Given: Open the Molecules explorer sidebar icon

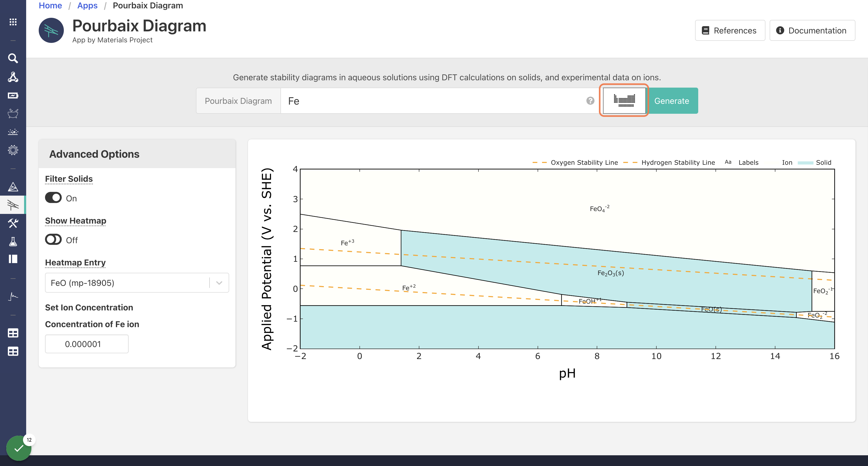Looking at the screenshot, I should coord(13,77).
